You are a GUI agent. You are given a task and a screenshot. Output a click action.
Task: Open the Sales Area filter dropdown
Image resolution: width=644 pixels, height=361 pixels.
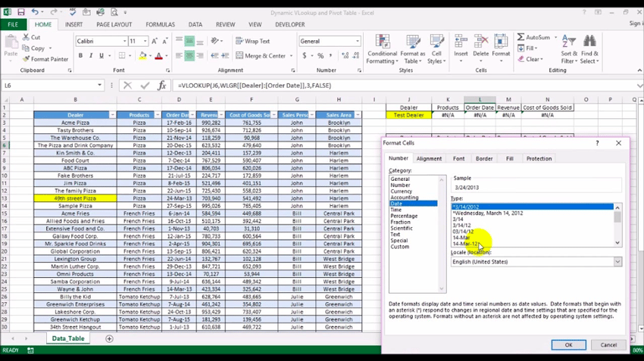[x=358, y=115]
